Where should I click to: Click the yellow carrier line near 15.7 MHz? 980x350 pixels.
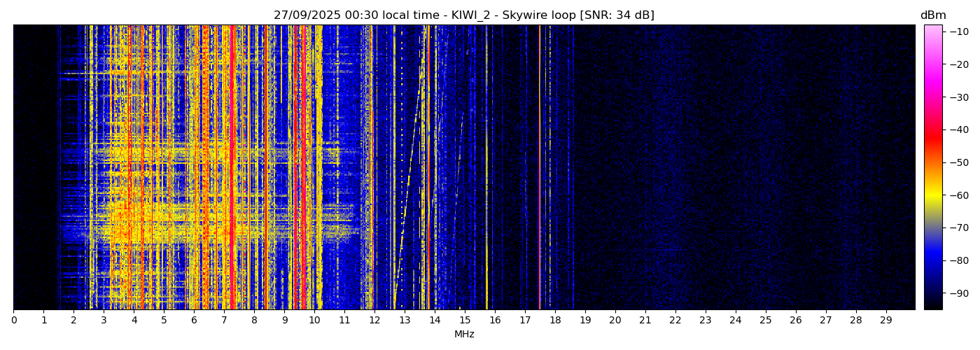486,168
